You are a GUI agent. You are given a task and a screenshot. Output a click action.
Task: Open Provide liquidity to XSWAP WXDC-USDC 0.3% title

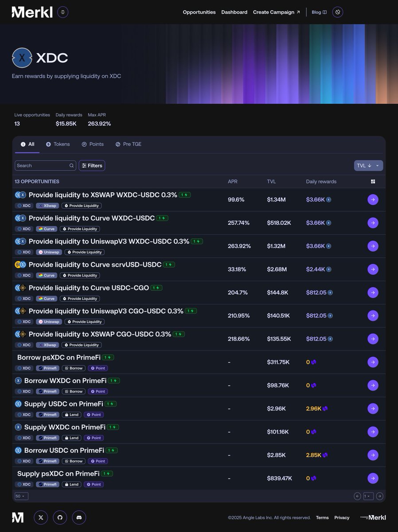tap(103, 195)
